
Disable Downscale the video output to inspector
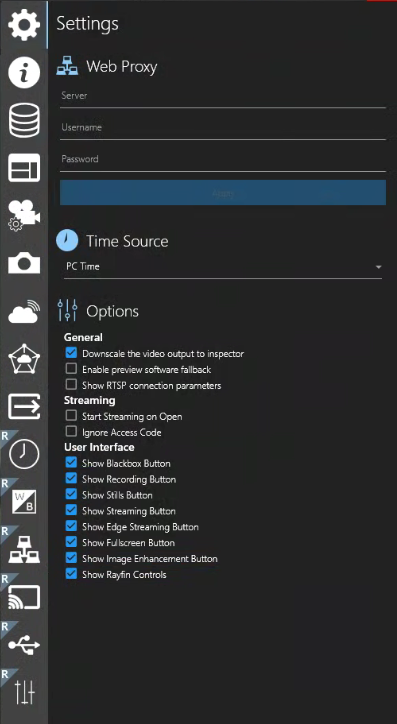71,354
